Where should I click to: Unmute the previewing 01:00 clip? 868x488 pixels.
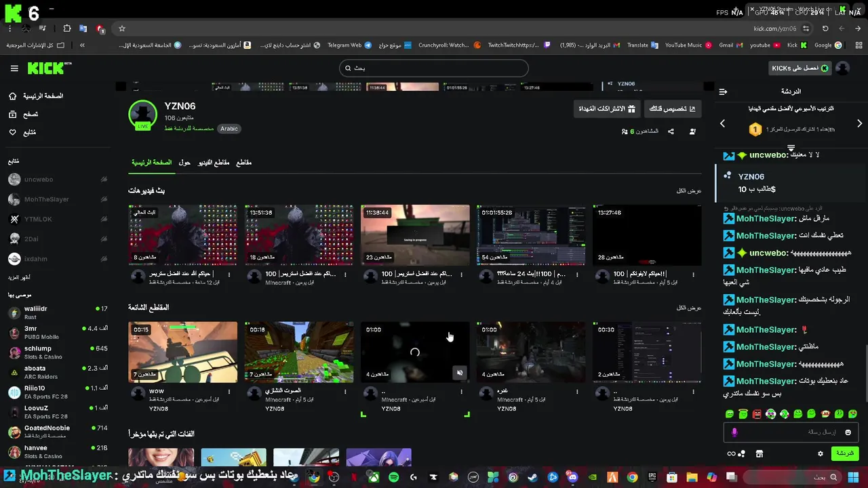tap(460, 373)
